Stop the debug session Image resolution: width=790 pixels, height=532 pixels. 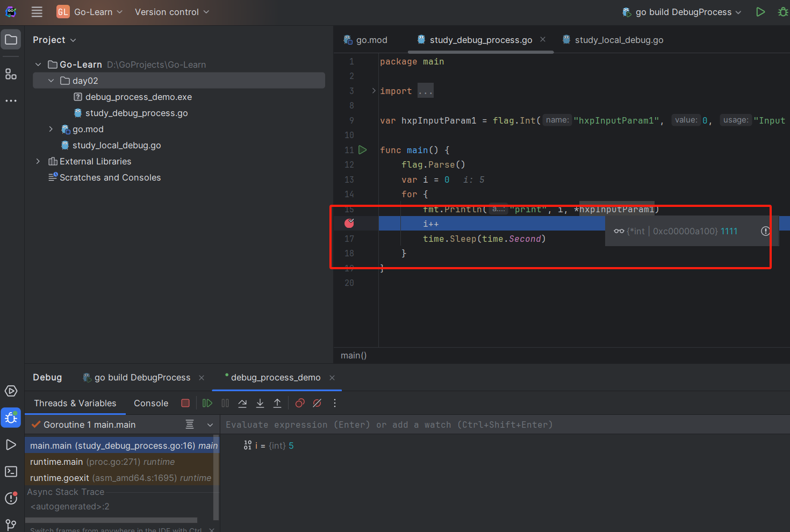pyautogui.click(x=185, y=403)
